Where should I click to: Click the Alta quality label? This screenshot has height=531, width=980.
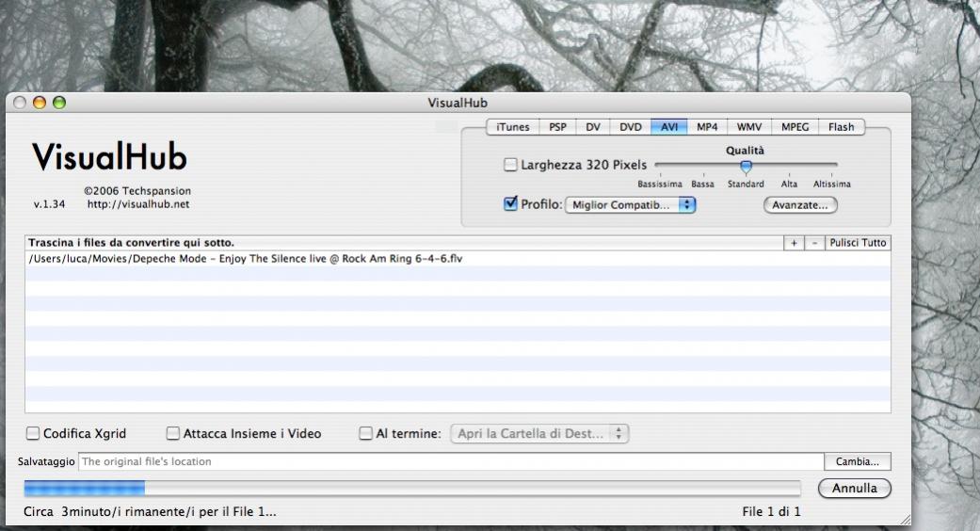tap(790, 185)
